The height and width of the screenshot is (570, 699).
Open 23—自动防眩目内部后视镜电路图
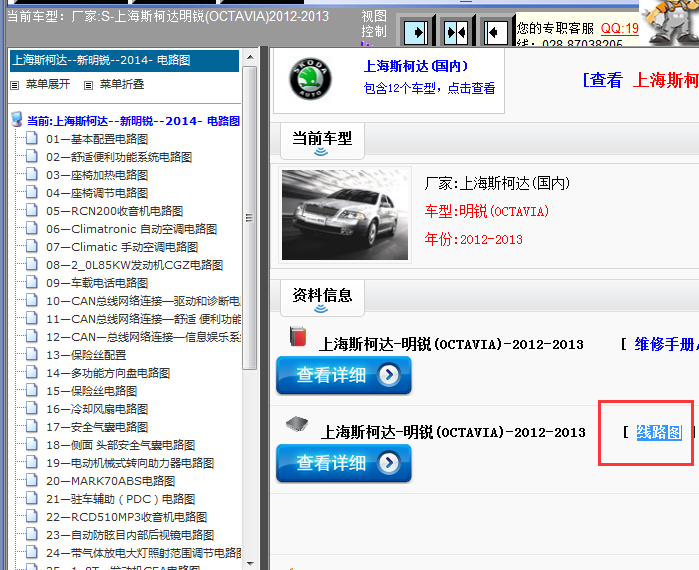point(130,535)
